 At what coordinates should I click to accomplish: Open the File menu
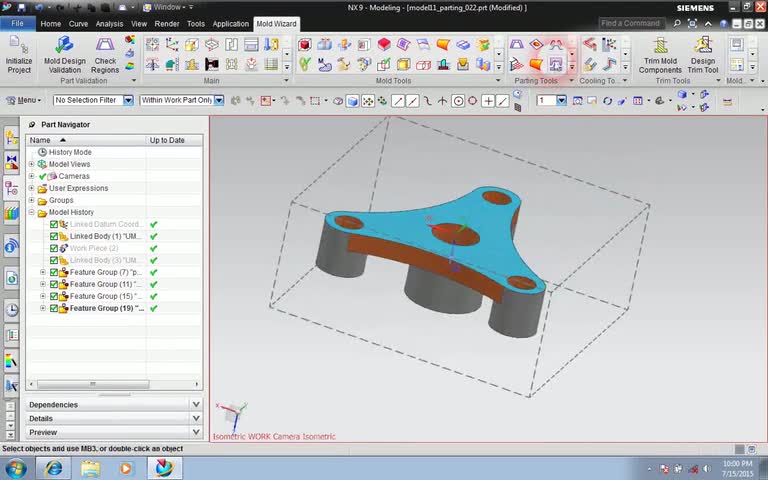pyautogui.click(x=18, y=23)
